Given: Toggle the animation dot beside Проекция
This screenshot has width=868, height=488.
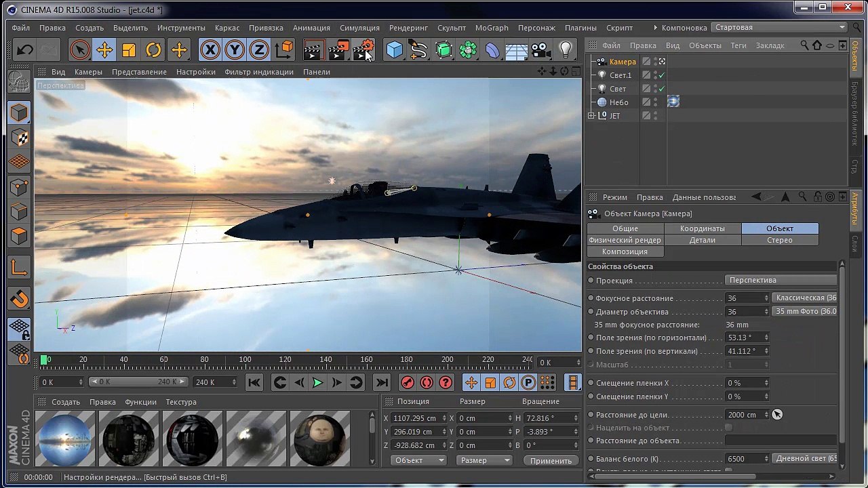Looking at the screenshot, I should (591, 281).
